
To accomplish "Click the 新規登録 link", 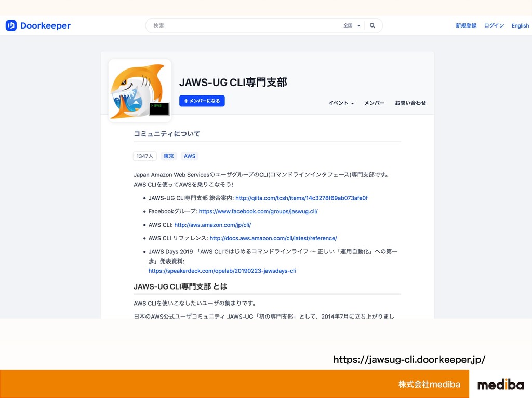I will coord(466,26).
